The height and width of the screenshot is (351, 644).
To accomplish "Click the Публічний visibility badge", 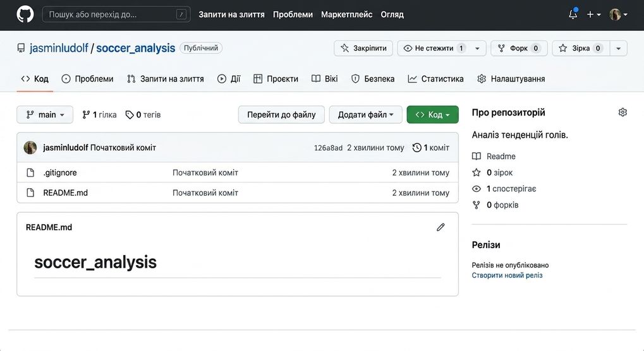I will [x=201, y=48].
